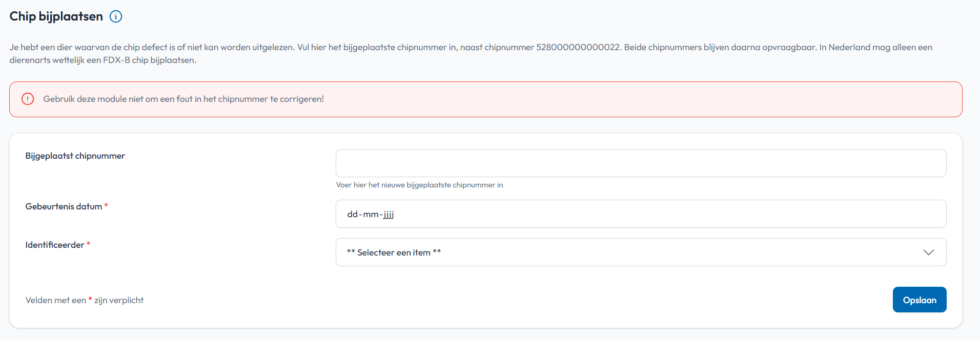Click warning text 'Gebruik deze module niet...'
The image size is (980, 340).
(183, 99)
